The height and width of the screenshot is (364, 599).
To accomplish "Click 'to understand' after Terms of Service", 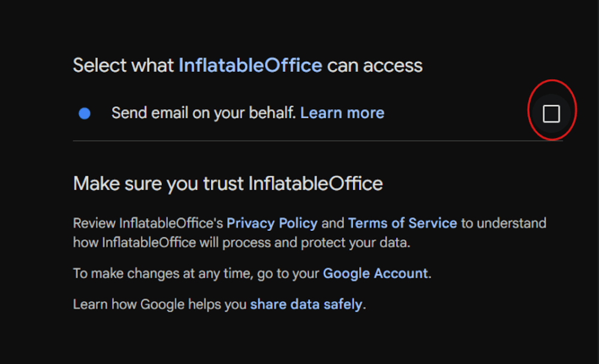I will [x=504, y=223].
